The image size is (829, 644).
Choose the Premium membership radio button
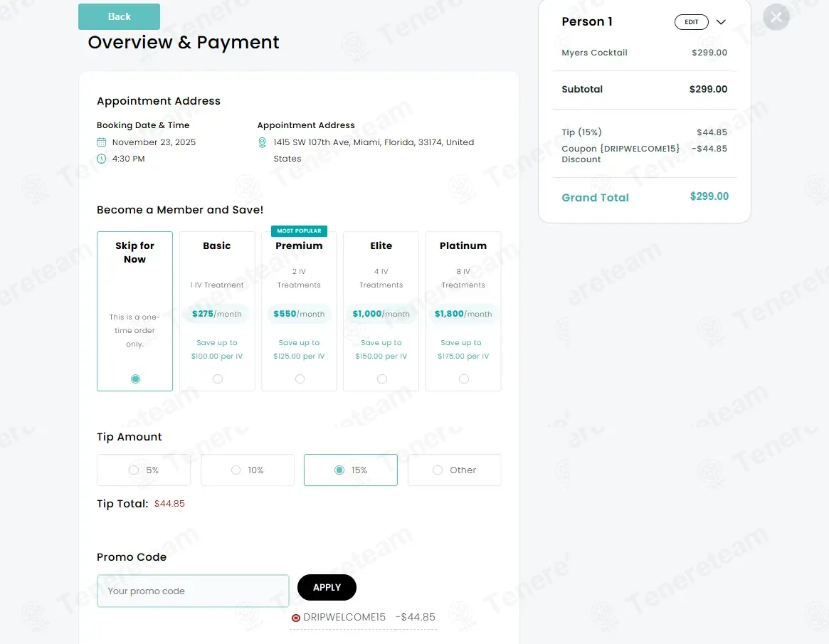300,379
